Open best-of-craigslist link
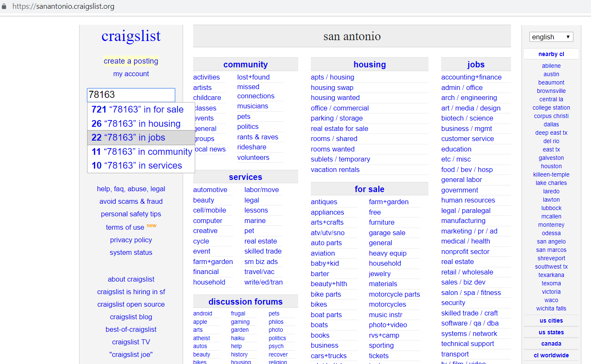Image resolution: width=591 pixels, height=364 pixels. 131,329
